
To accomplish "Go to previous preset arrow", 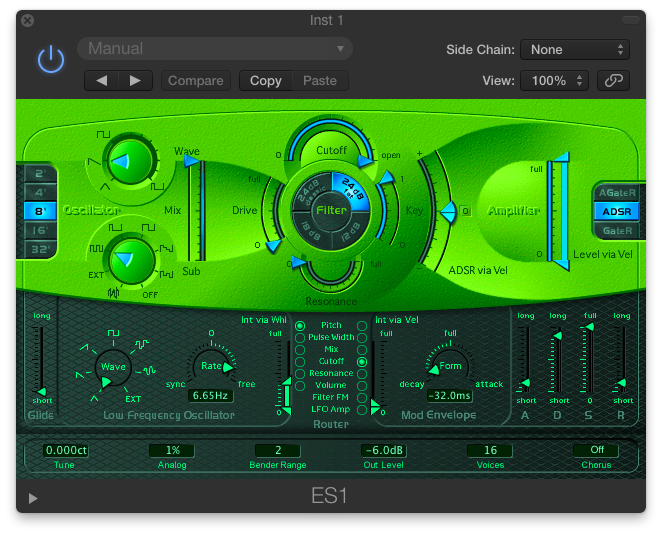I will click(x=101, y=80).
